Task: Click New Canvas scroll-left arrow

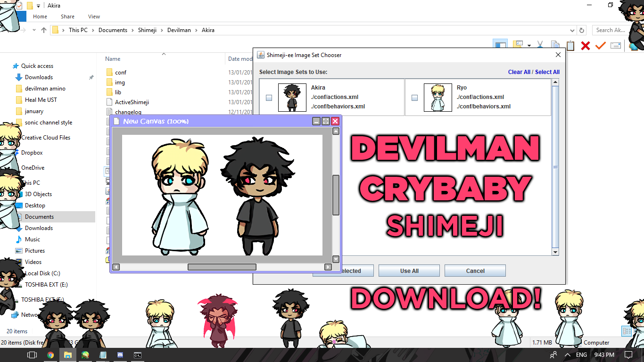Action: click(x=116, y=267)
